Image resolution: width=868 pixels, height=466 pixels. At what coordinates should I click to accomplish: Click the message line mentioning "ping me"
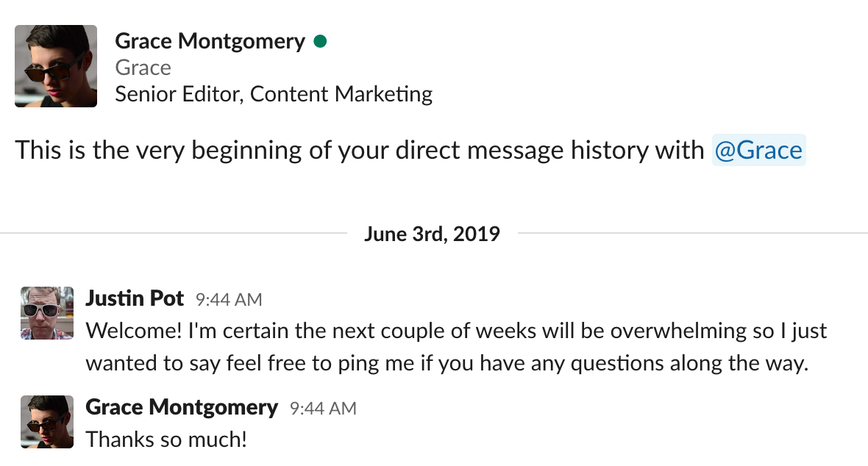click(447, 364)
